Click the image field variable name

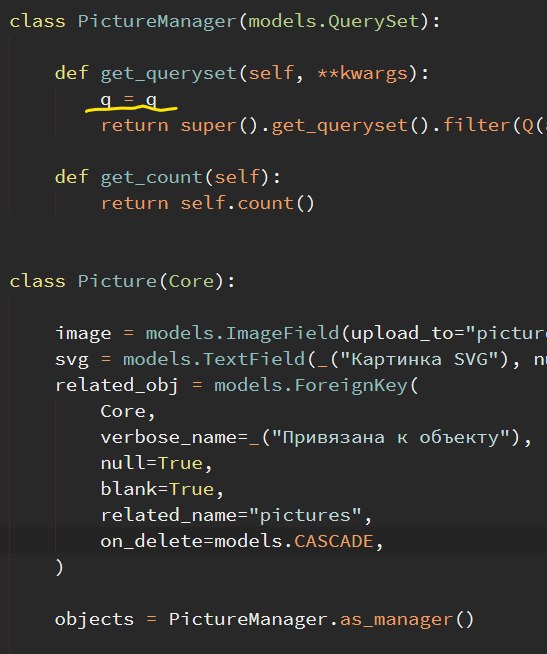(83, 334)
